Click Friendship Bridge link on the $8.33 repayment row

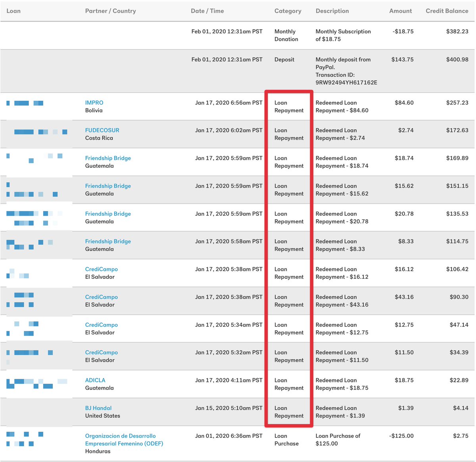108,241
